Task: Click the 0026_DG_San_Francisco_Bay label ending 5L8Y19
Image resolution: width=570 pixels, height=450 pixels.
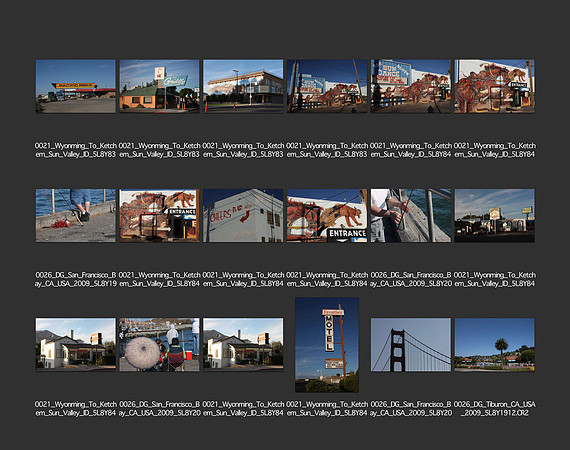Action: (76, 279)
